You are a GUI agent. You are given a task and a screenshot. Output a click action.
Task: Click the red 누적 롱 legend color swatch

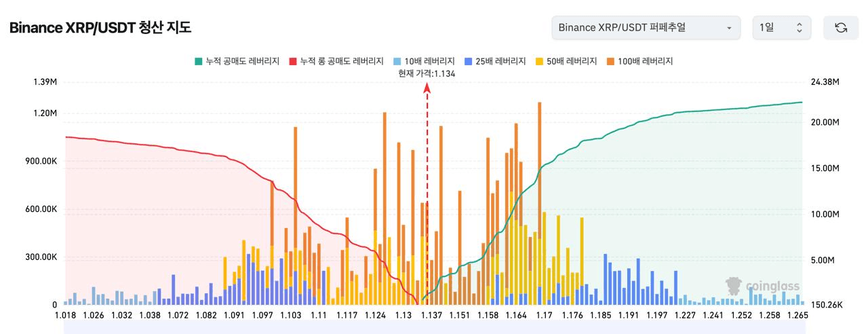tap(293, 61)
